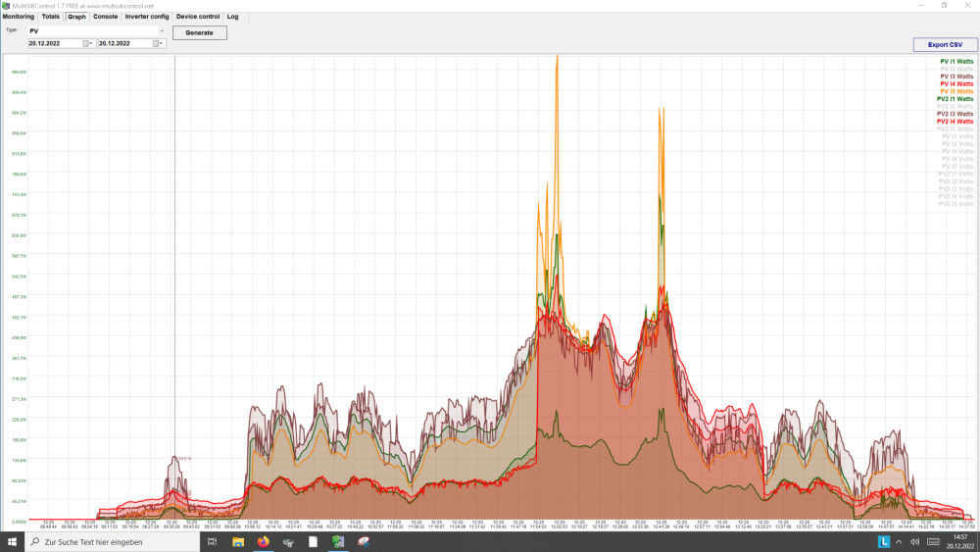The image size is (980, 552).
Task: Click the 0.000W y-axis label
Action: click(x=20, y=522)
